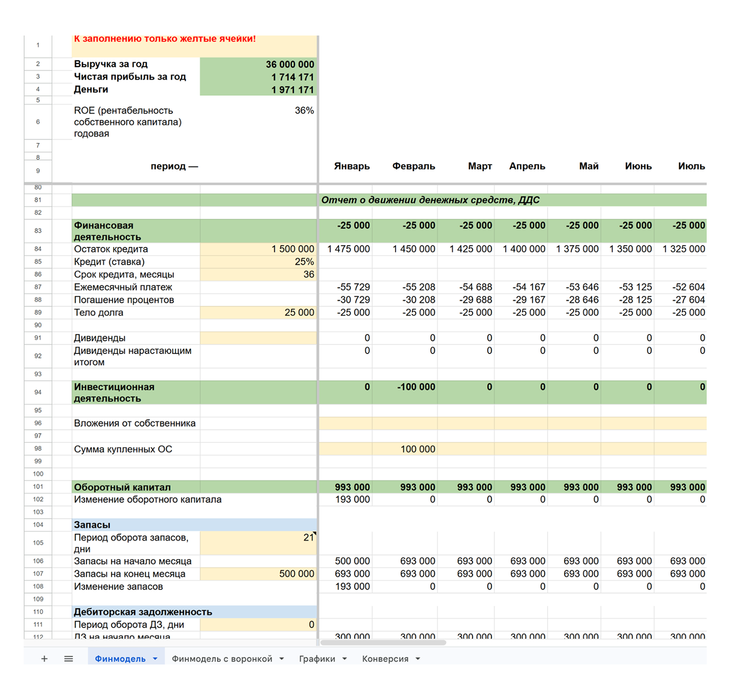Click the empty yellow Дивиденды input cell
Viewport: 732px width, 700px height.
(258, 338)
